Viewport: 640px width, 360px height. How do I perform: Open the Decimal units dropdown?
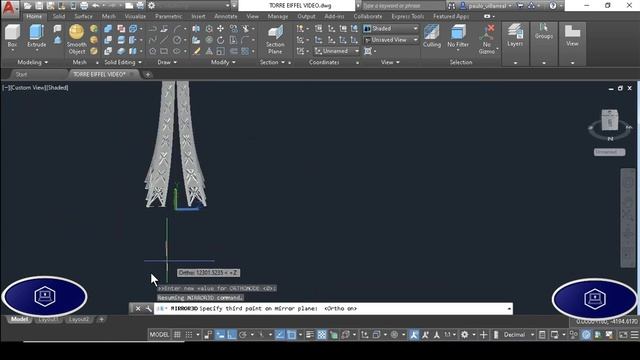[518, 335]
